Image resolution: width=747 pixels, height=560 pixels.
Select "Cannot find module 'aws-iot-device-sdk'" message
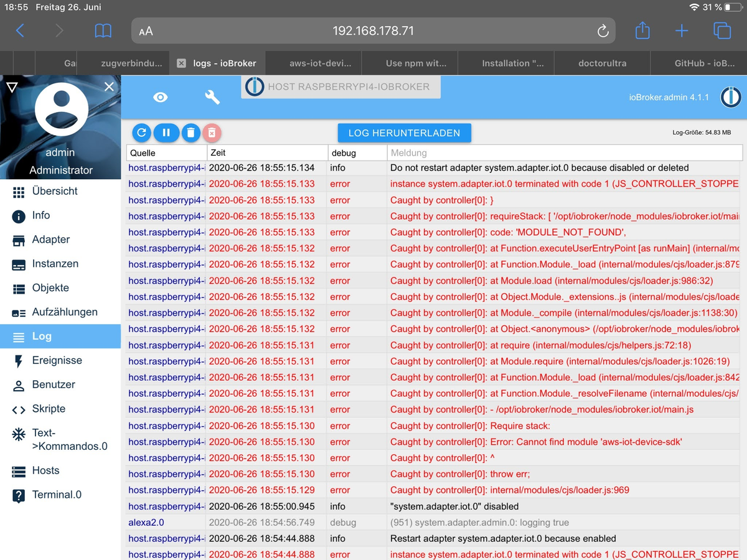536,442
